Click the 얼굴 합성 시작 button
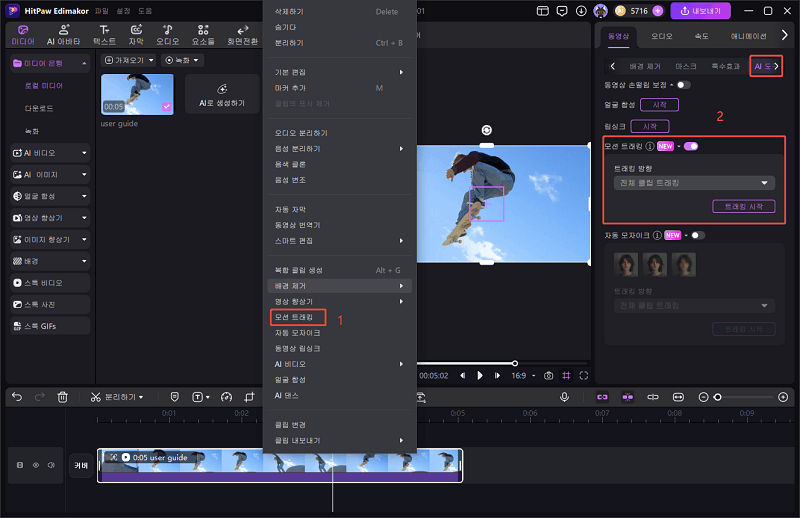The width and height of the screenshot is (800, 518). click(659, 105)
